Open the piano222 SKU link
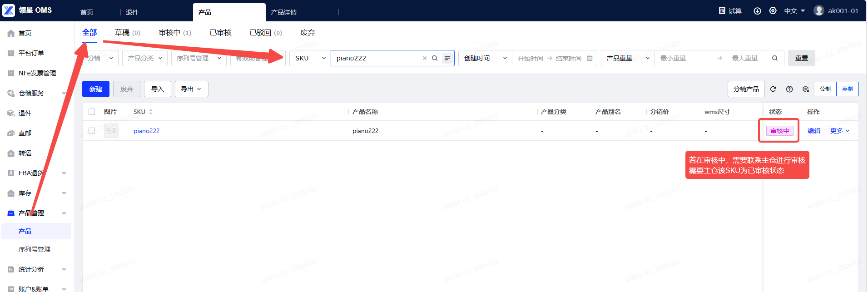 coord(147,131)
